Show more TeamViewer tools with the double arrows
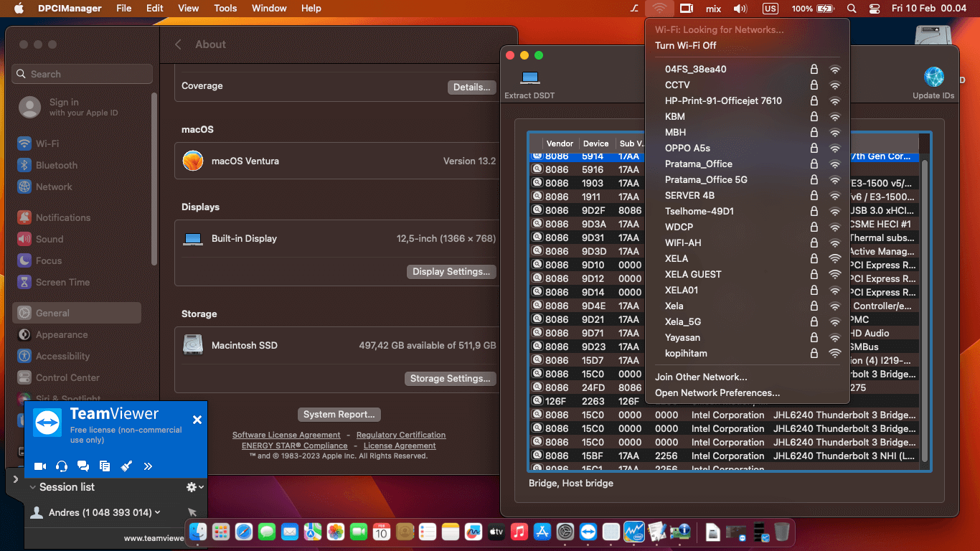 148,466
